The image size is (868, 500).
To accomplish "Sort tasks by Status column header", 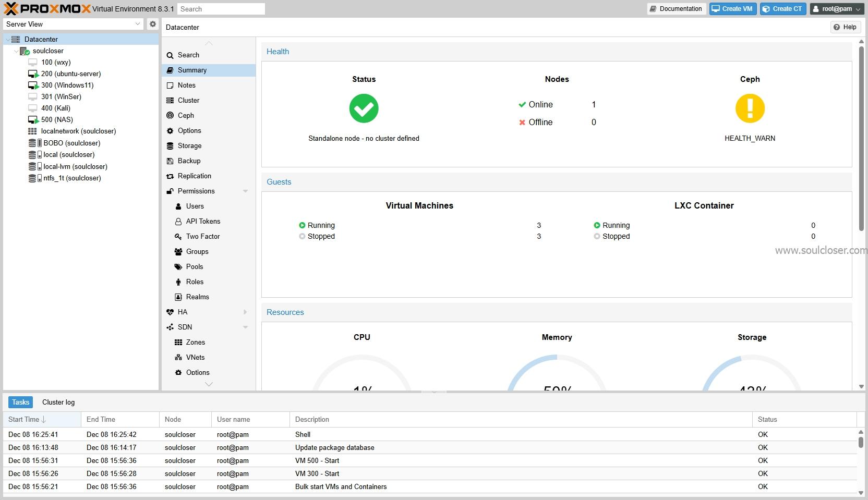I will click(x=804, y=419).
